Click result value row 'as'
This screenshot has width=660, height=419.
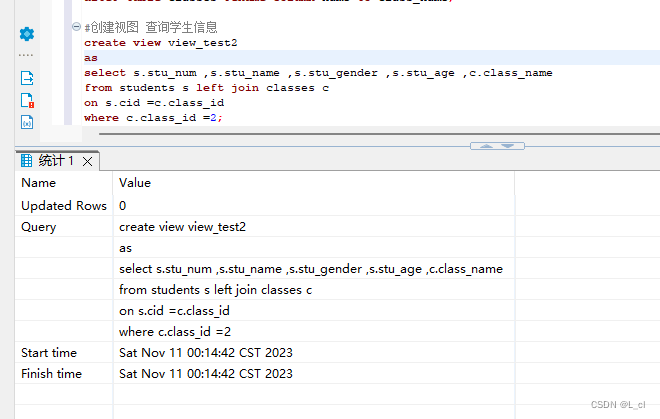(314, 248)
